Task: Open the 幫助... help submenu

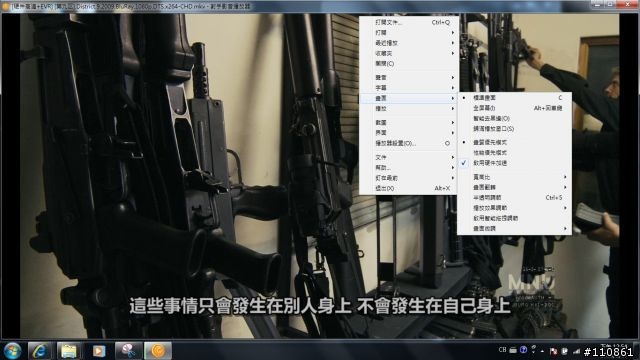Action: (x=409, y=168)
